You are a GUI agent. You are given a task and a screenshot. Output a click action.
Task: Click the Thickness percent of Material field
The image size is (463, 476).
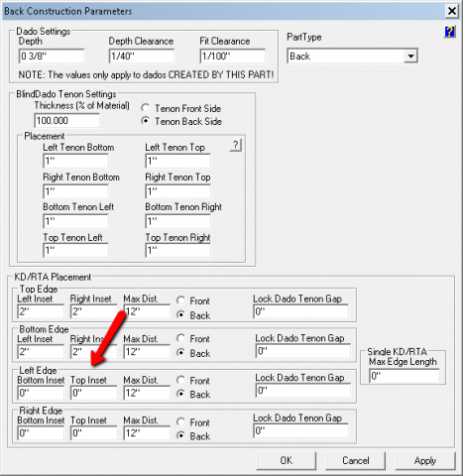coord(66,120)
